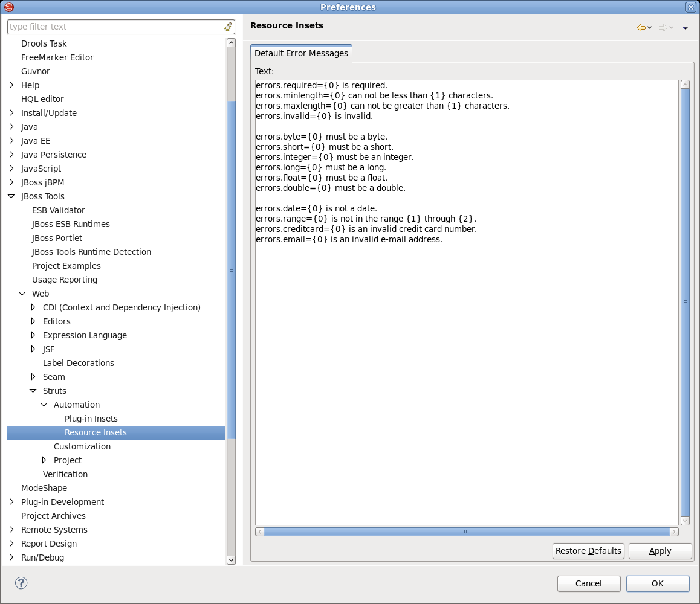Click the forward navigation arrow icon
700x604 pixels.
click(x=663, y=28)
